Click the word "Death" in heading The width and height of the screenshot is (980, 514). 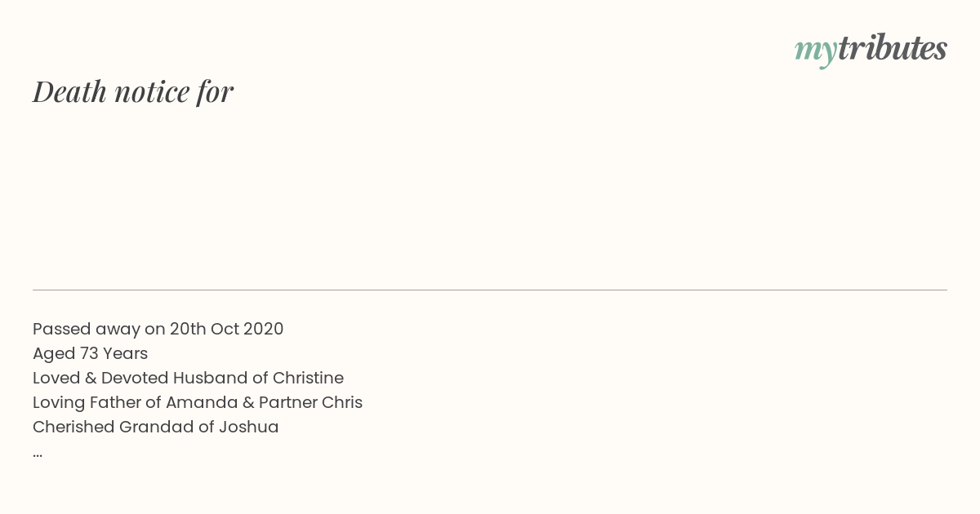click(69, 91)
